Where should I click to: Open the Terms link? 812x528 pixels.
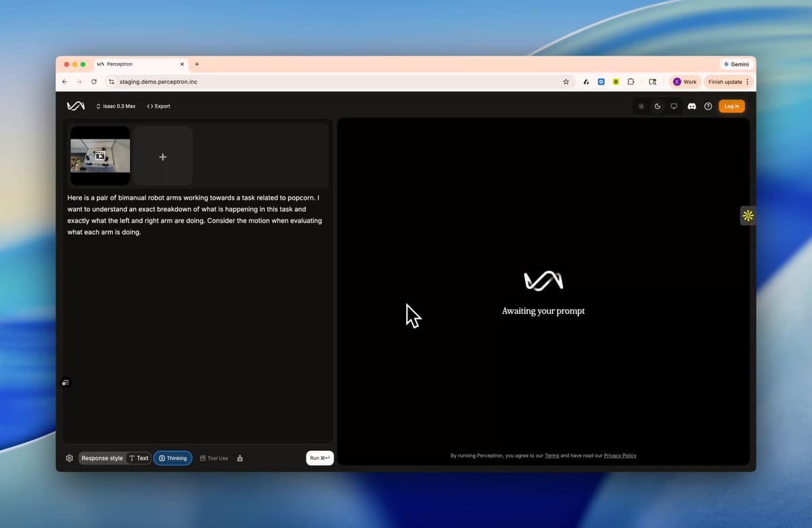551,456
